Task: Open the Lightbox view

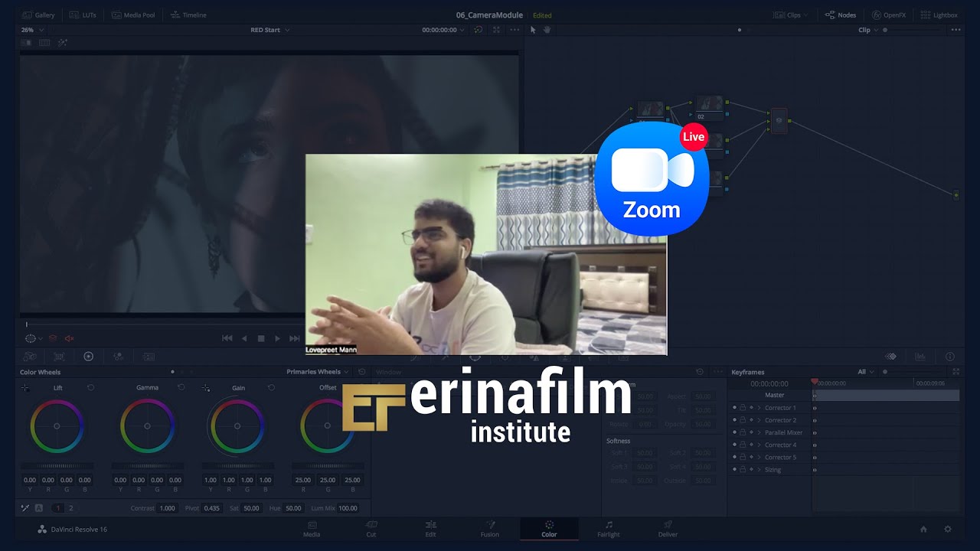Action: tap(939, 15)
